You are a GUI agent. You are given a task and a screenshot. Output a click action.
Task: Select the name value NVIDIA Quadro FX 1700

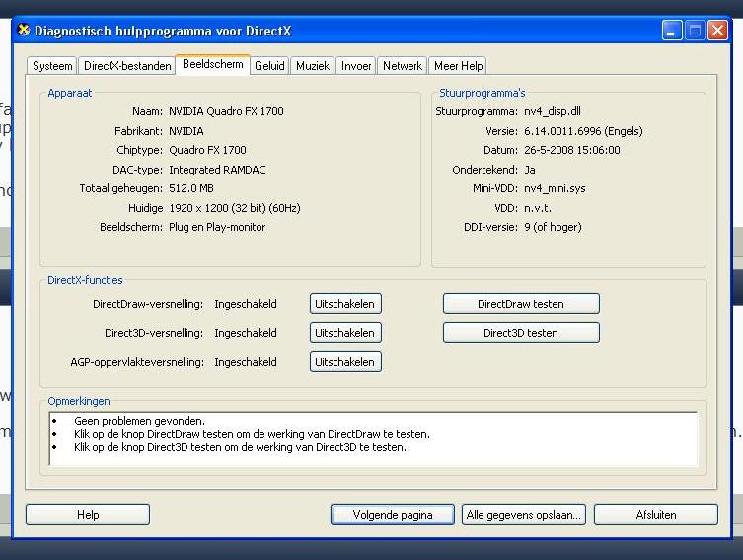click(226, 111)
